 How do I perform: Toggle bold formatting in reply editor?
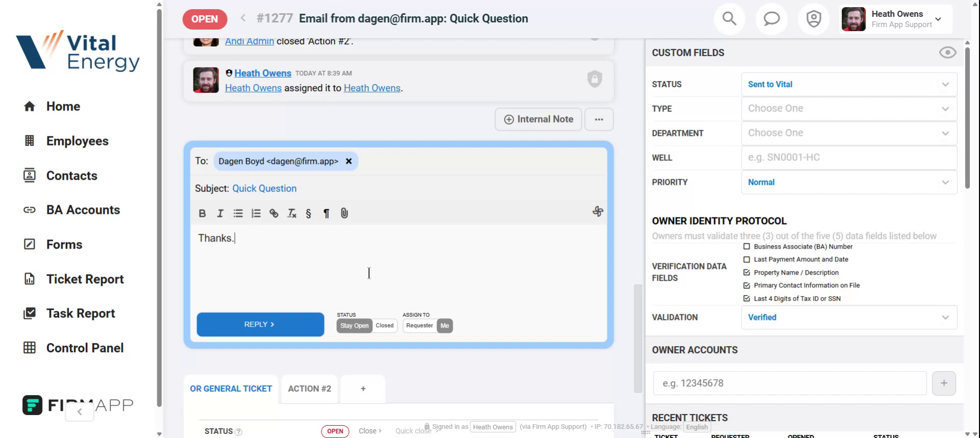202,213
